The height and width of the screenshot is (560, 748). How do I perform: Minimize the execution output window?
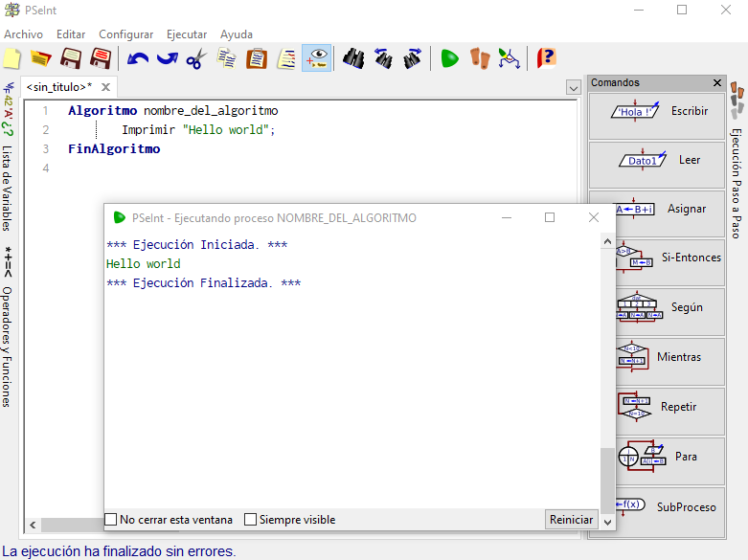point(507,217)
